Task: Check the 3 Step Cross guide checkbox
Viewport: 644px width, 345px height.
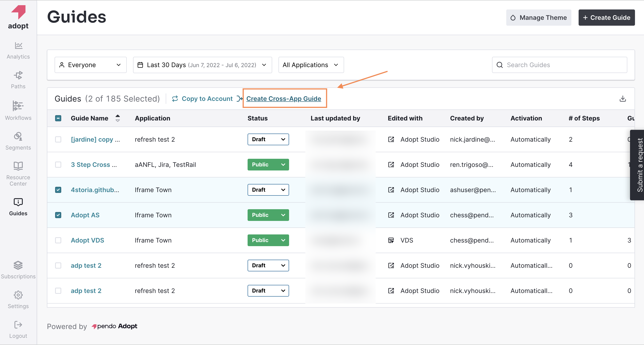Action: click(x=58, y=165)
